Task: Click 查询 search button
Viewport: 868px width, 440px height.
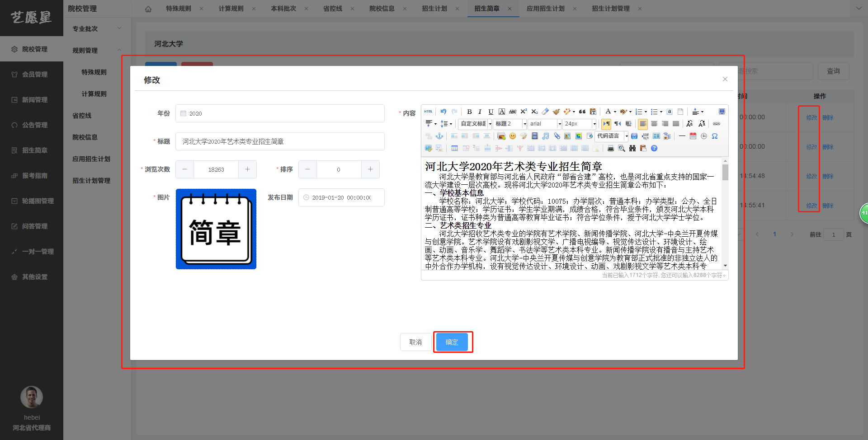Action: click(x=833, y=71)
